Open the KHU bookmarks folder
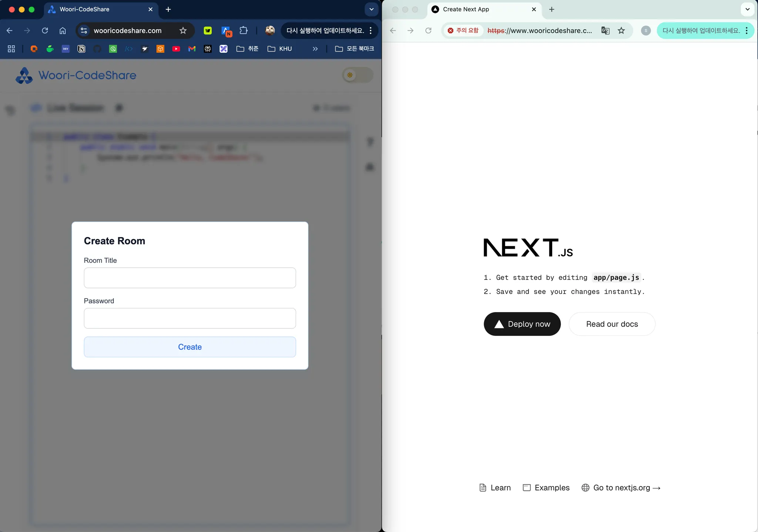 (x=280, y=49)
